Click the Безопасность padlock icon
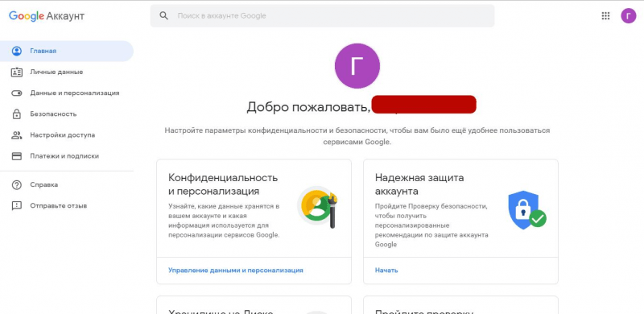This screenshot has width=644, height=314. [x=16, y=114]
